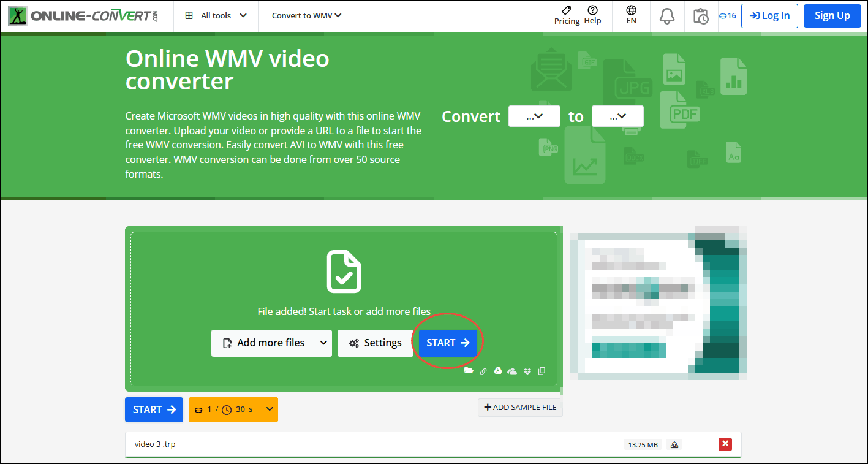This screenshot has width=868, height=464.
Task: Add a file by URL link icon
Action: click(x=483, y=371)
